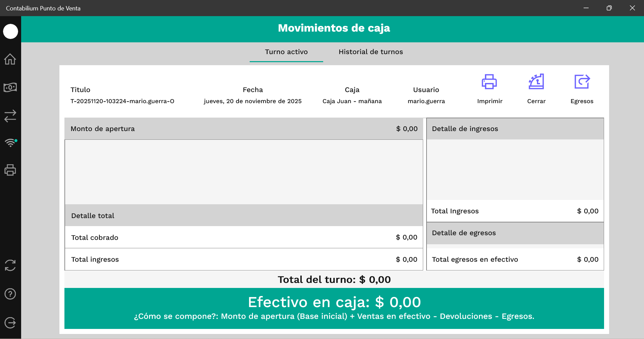Click the Cerrar cash register icon
The width and height of the screenshot is (644, 339).
coord(536,82)
